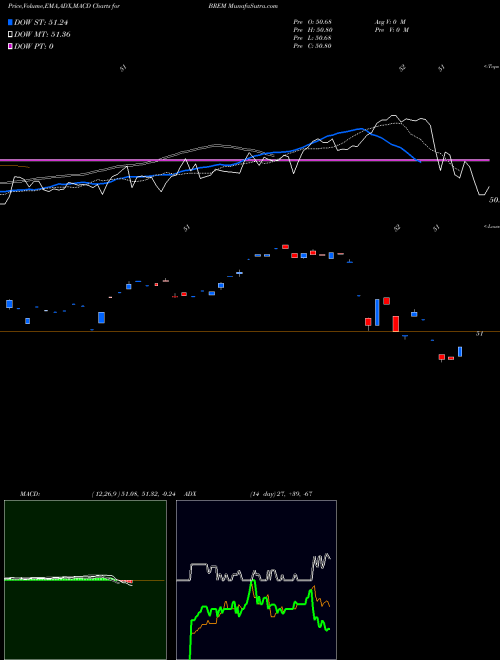Viewport: 500px width, 660px height.
Task: Click the MACD label above the green panel
Action: point(30,494)
